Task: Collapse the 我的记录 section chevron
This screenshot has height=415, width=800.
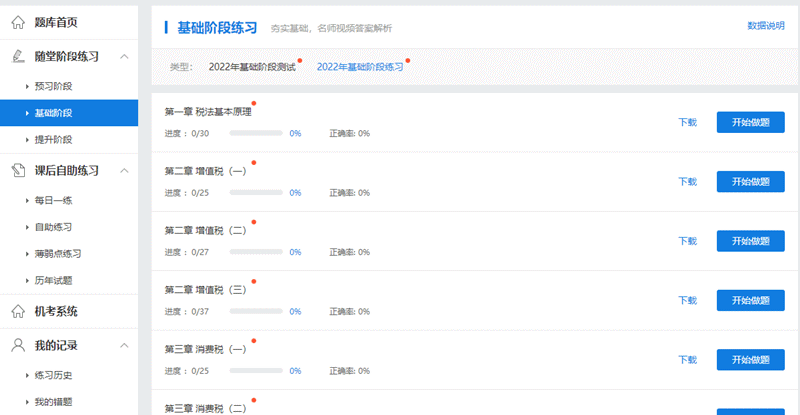Action: [x=124, y=345]
